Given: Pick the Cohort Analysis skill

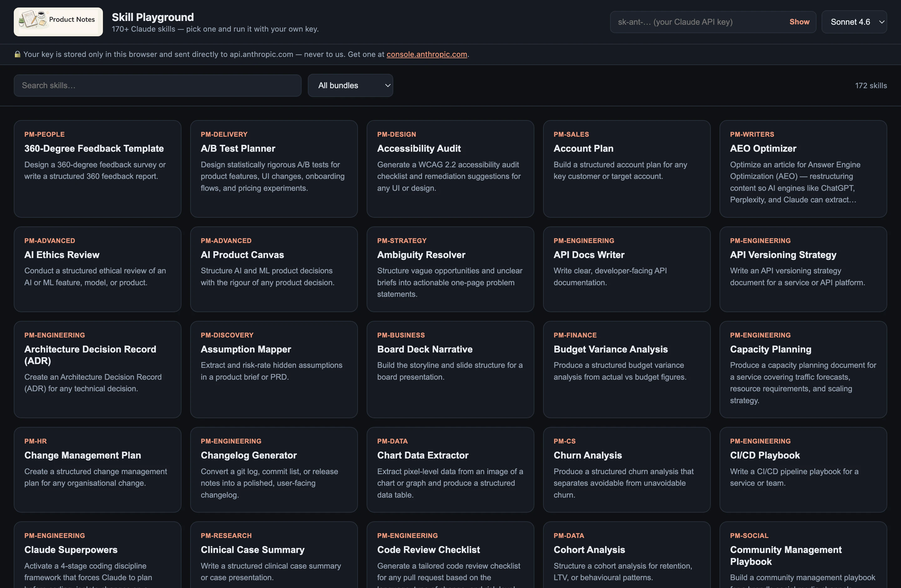Looking at the screenshot, I should (x=627, y=555).
